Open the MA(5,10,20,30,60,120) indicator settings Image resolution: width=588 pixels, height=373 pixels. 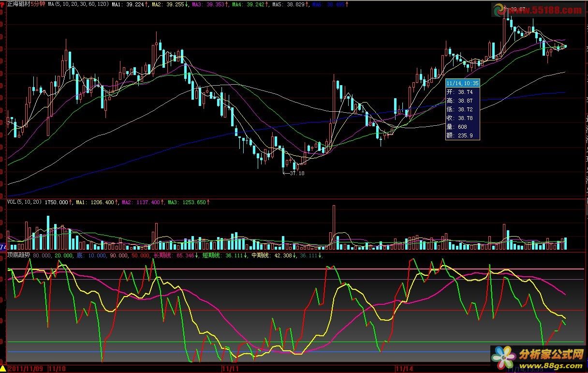tap(78, 4)
